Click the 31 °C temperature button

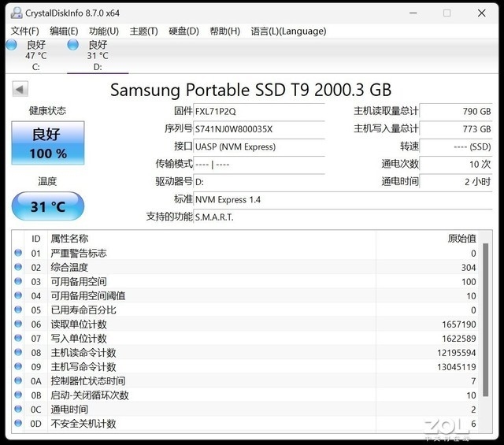pyautogui.click(x=48, y=206)
